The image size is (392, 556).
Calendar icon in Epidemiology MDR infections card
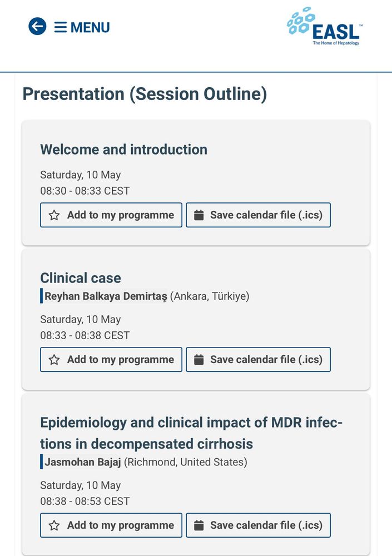tap(199, 525)
